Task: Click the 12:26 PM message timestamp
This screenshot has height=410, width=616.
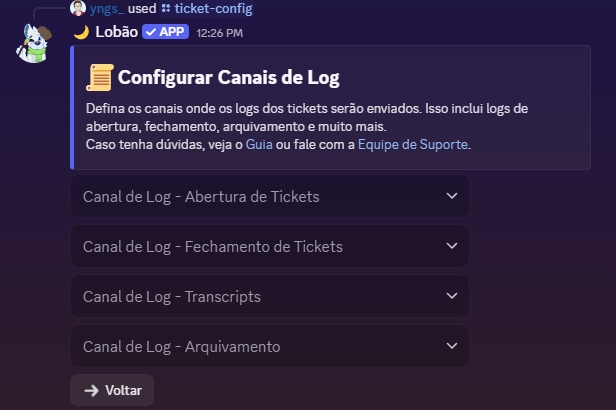Action: [218, 33]
